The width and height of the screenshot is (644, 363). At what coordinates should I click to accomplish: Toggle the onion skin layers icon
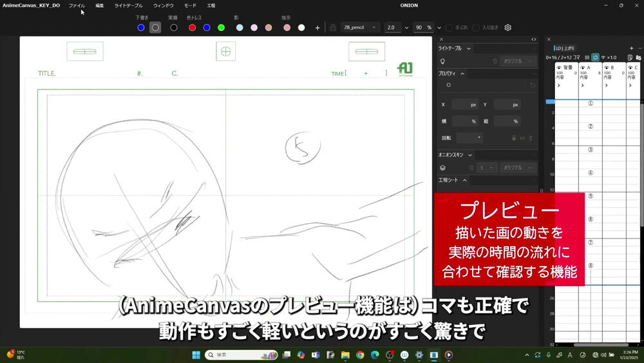442,168
